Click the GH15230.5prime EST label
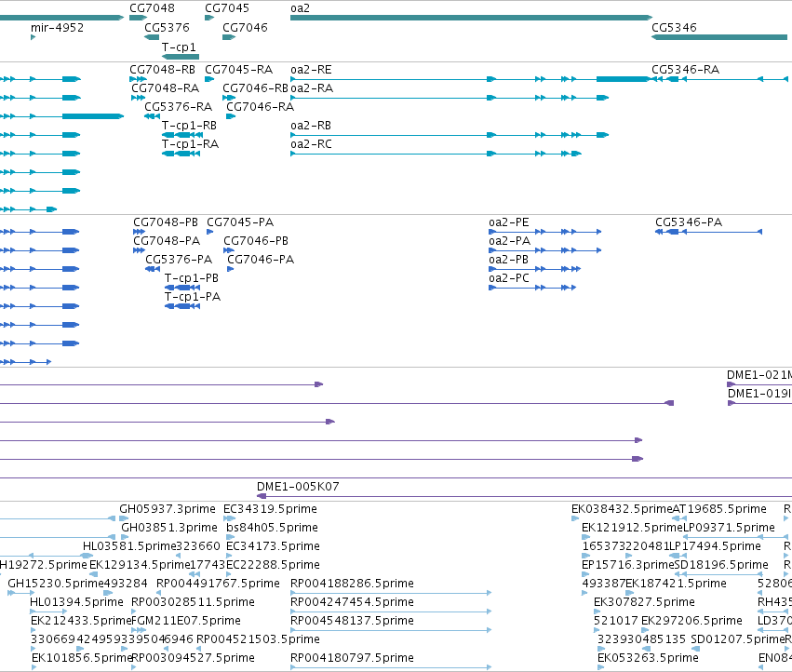 pos(56,584)
